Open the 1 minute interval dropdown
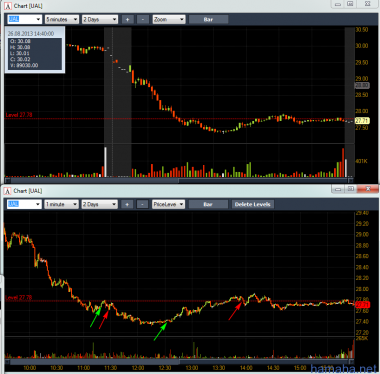This screenshot has width=380, height=374. pyautogui.click(x=62, y=204)
